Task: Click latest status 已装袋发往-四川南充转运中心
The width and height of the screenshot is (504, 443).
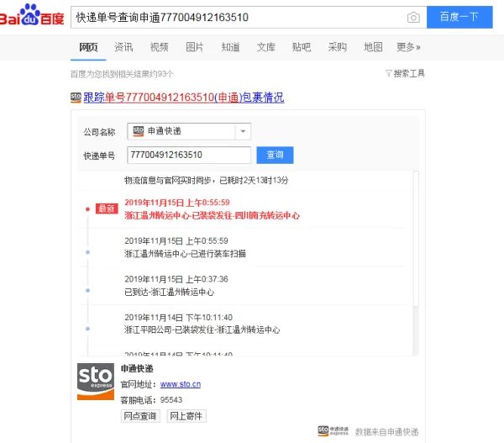Action: coord(213,215)
